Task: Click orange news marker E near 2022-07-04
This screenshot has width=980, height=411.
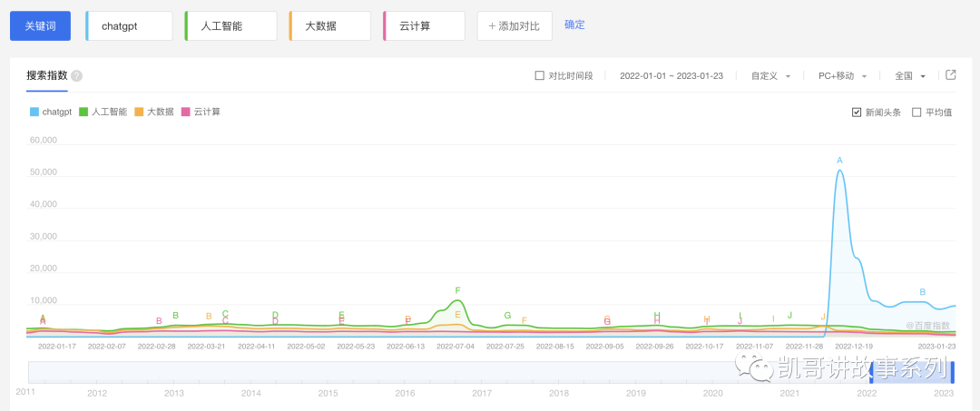Action: pyautogui.click(x=457, y=314)
